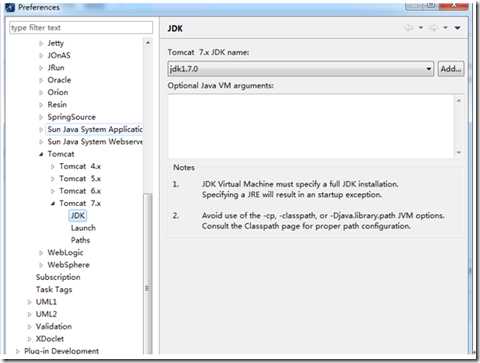Expand the Validation tree node

coord(29,327)
